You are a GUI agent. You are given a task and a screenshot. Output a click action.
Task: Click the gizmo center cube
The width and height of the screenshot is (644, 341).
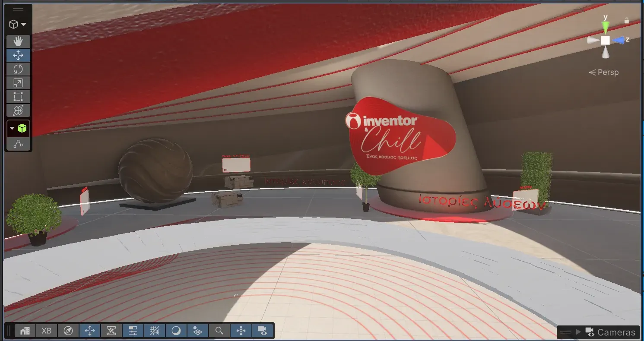point(606,40)
